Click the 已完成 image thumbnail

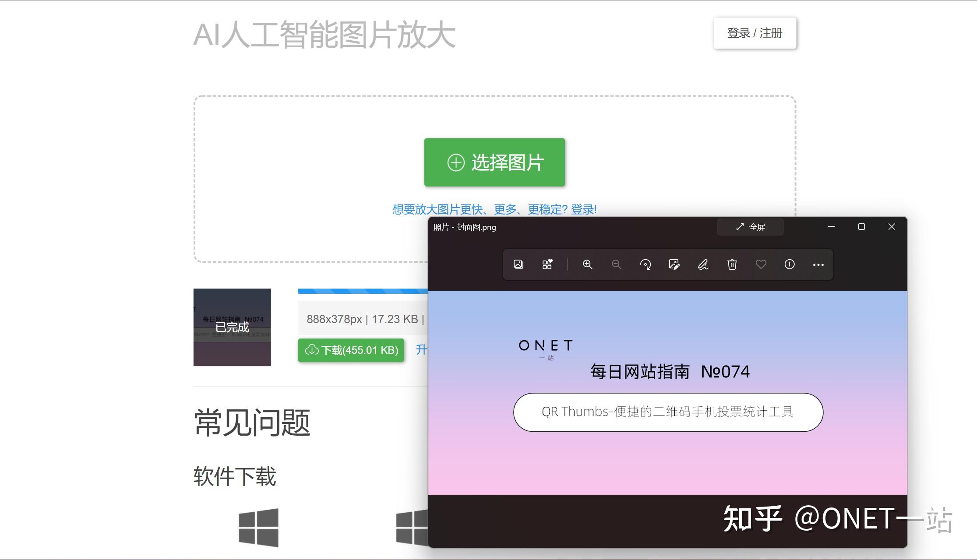pos(232,327)
